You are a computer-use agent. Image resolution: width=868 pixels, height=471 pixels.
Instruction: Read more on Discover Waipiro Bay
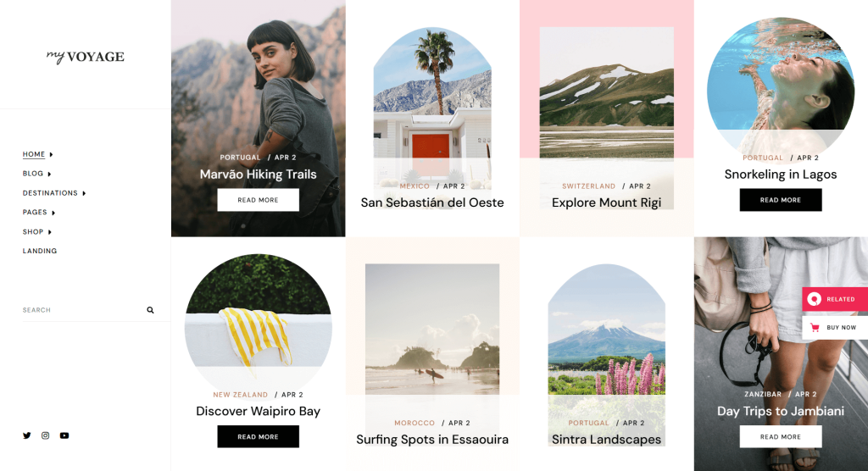point(258,436)
